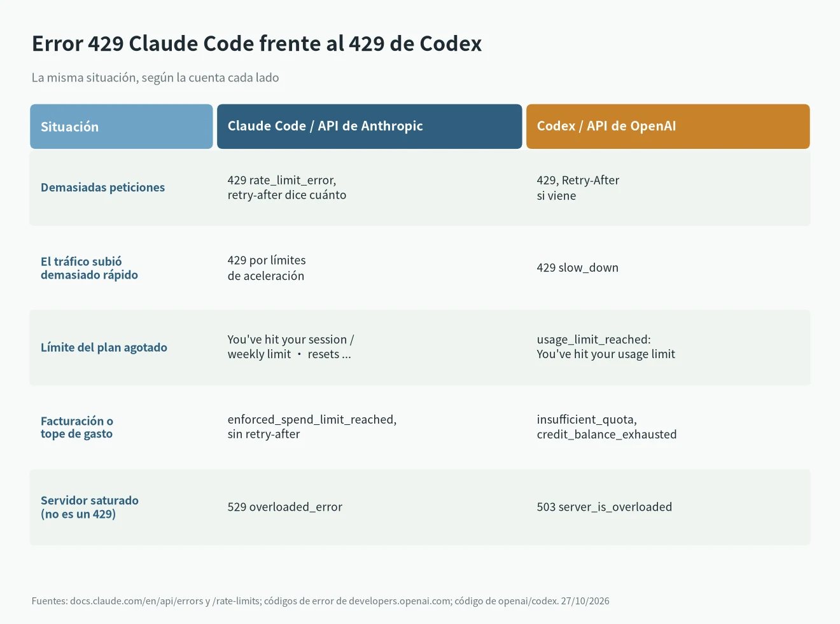Image resolution: width=840 pixels, height=624 pixels.
Task: Click row label 'Servidor saturado (no es un 429)'
Action: [x=90, y=507]
